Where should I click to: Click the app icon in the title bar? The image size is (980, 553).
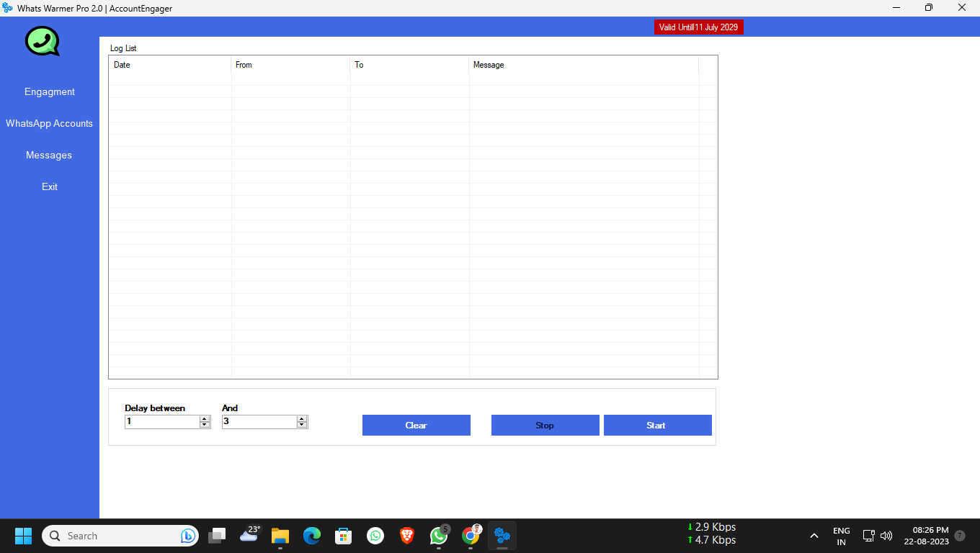pyautogui.click(x=8, y=8)
